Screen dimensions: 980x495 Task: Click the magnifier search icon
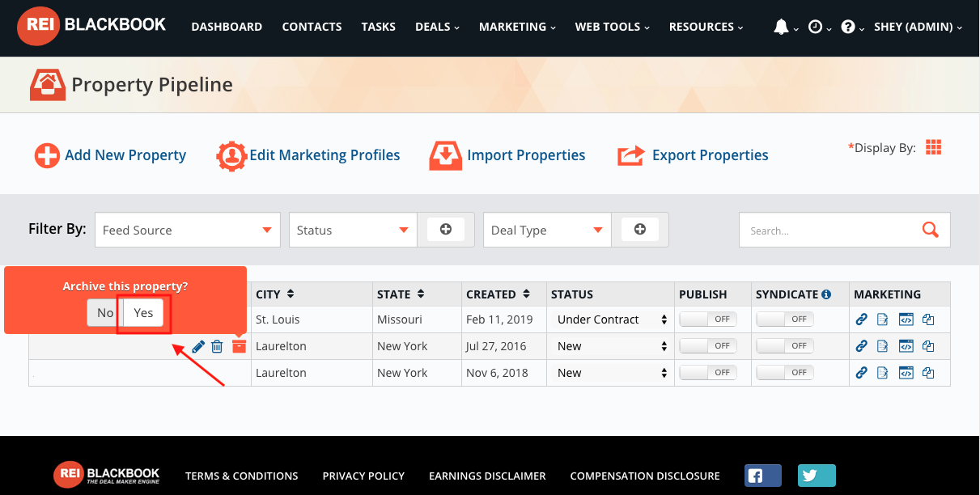click(x=931, y=230)
